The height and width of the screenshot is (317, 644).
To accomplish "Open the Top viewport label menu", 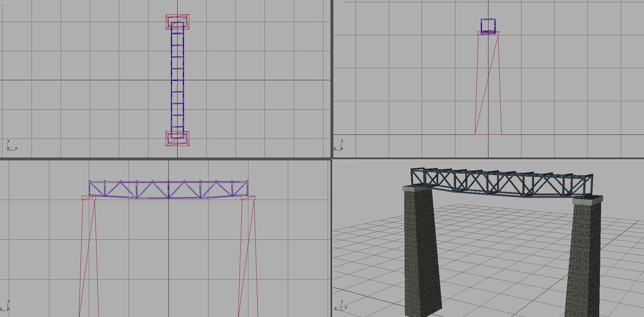I will coord(5,3).
